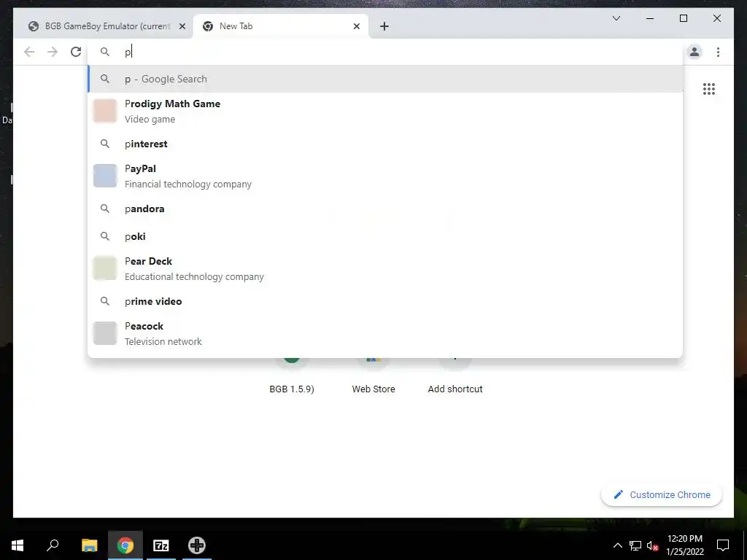
Task: Click the search icon beside prime video
Action: click(x=105, y=301)
